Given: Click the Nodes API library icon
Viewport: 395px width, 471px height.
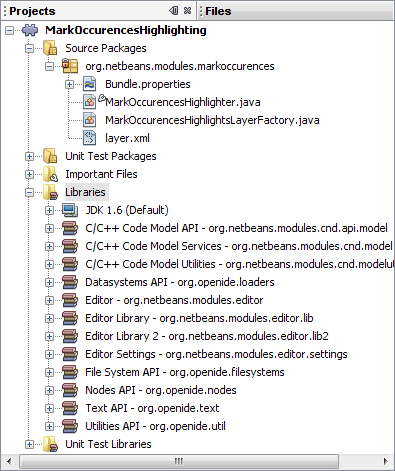Looking at the screenshot, I should tap(70, 390).
